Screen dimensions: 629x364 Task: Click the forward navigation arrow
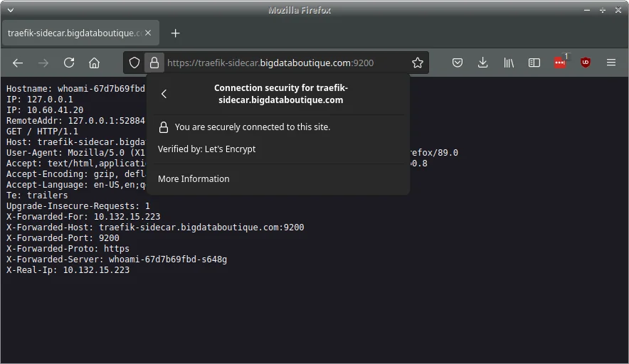tap(43, 63)
